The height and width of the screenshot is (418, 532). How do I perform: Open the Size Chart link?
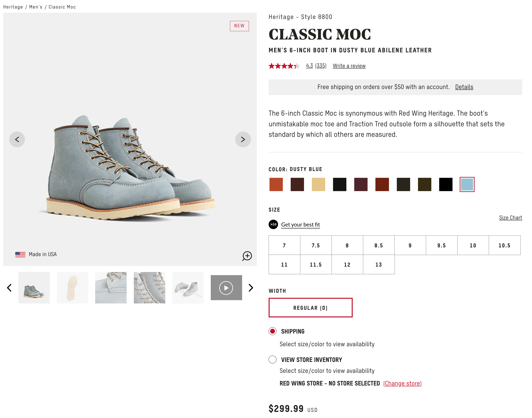coord(510,218)
